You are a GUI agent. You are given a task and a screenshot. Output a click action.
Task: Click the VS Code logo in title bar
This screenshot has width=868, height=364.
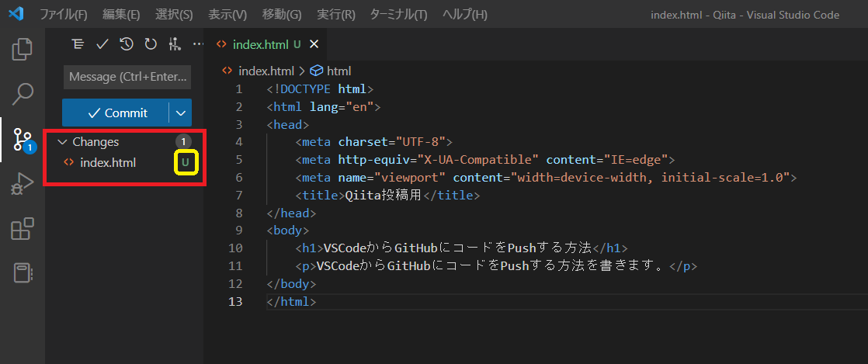coord(16,15)
